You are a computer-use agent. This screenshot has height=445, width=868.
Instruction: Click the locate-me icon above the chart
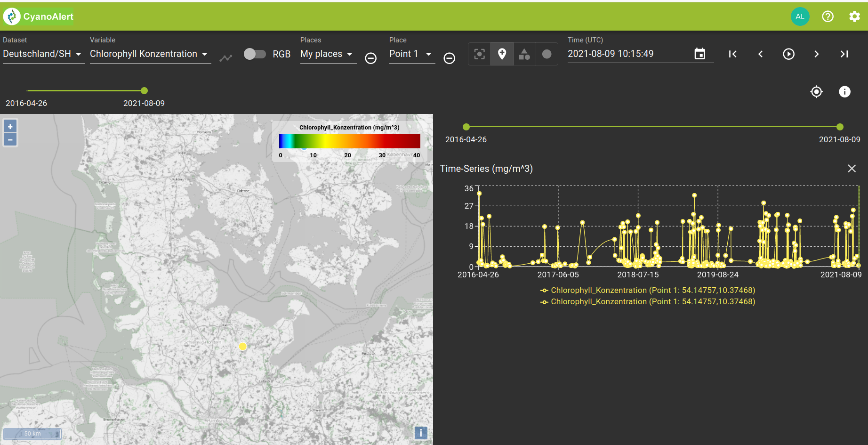point(817,91)
